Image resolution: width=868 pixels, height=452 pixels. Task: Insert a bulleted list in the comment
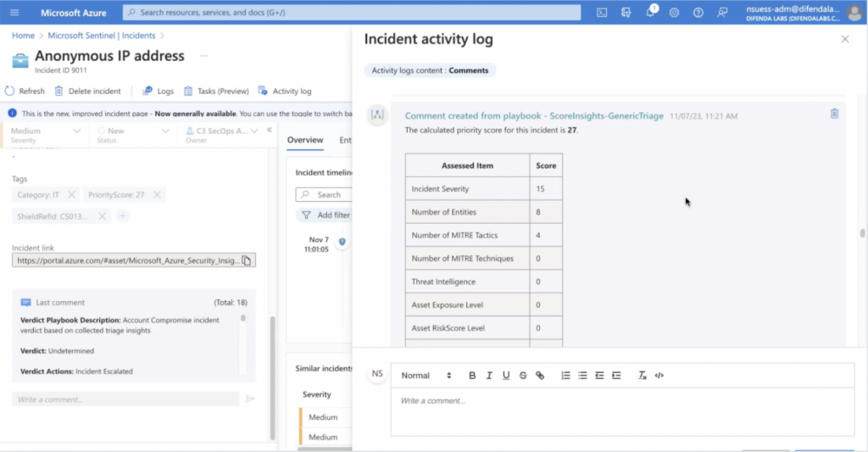[582, 376]
